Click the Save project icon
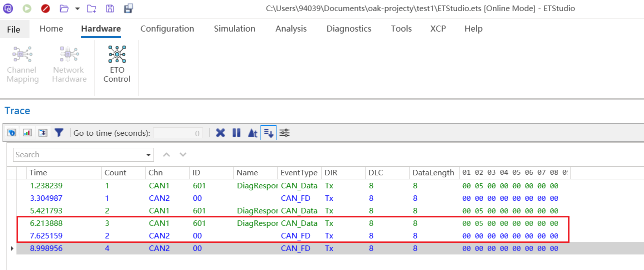The image size is (644, 270). coord(110,9)
